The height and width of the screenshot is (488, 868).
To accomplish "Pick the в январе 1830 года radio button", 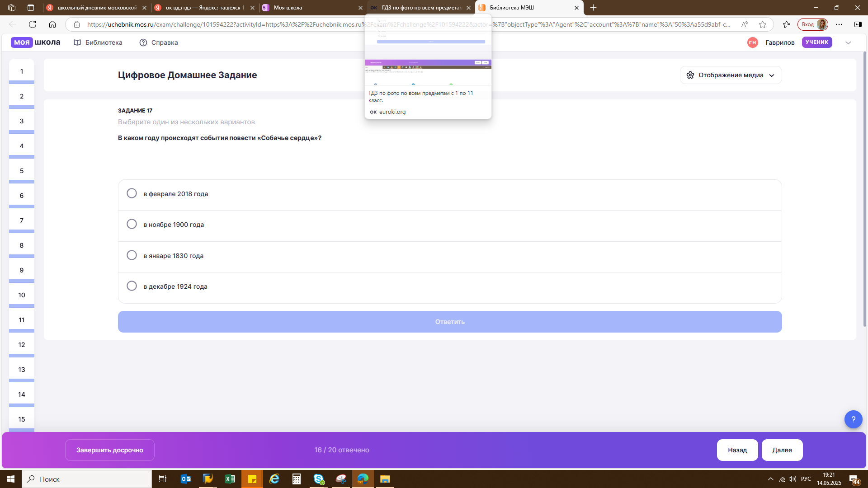I will [132, 255].
